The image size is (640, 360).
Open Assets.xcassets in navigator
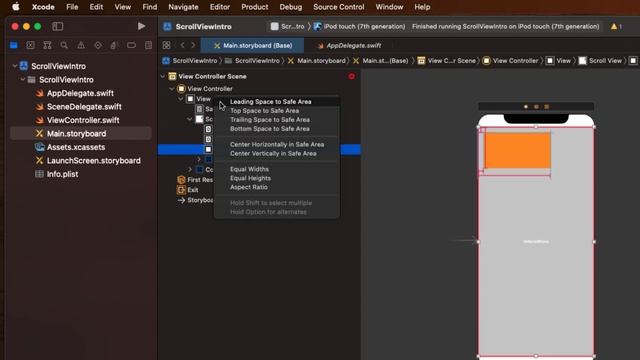pos(76,147)
